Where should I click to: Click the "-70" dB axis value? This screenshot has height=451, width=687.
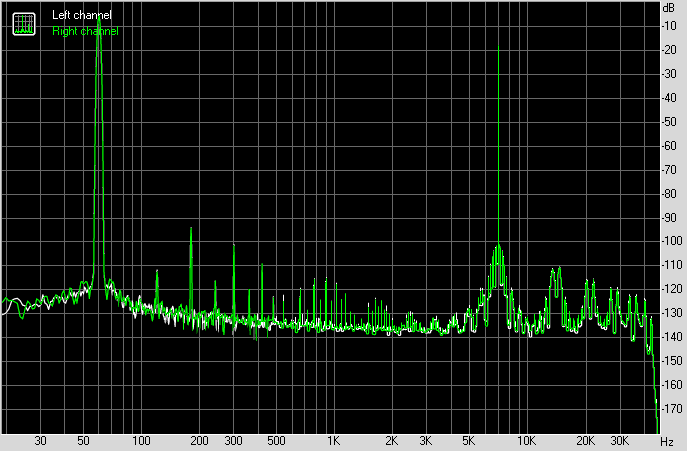tap(669, 170)
